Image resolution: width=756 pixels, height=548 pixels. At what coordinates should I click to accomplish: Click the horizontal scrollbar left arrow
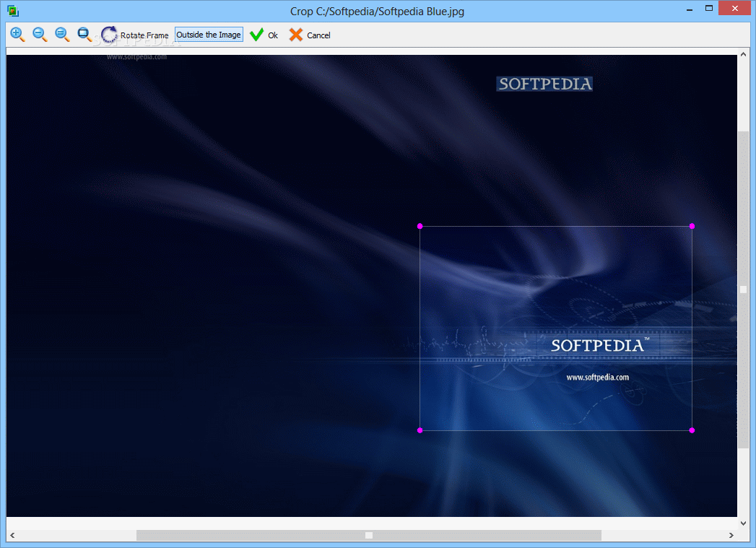coord(12,536)
